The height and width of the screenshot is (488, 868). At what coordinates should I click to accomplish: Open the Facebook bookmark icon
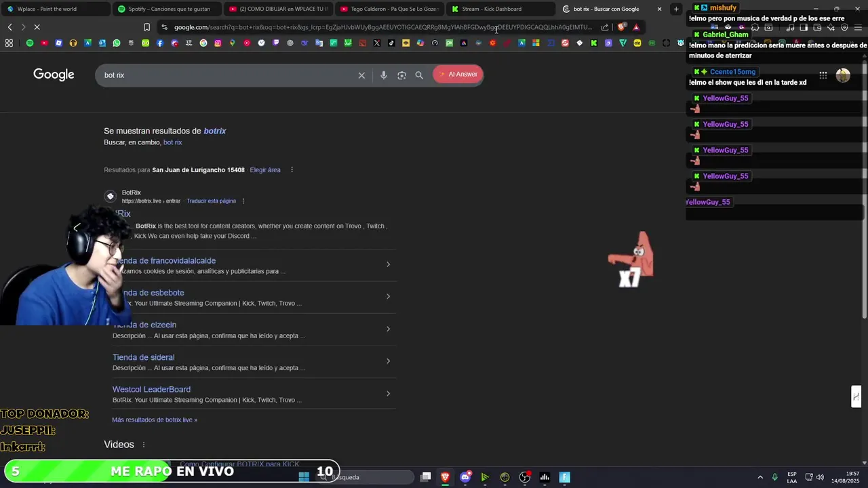pyautogui.click(x=160, y=43)
